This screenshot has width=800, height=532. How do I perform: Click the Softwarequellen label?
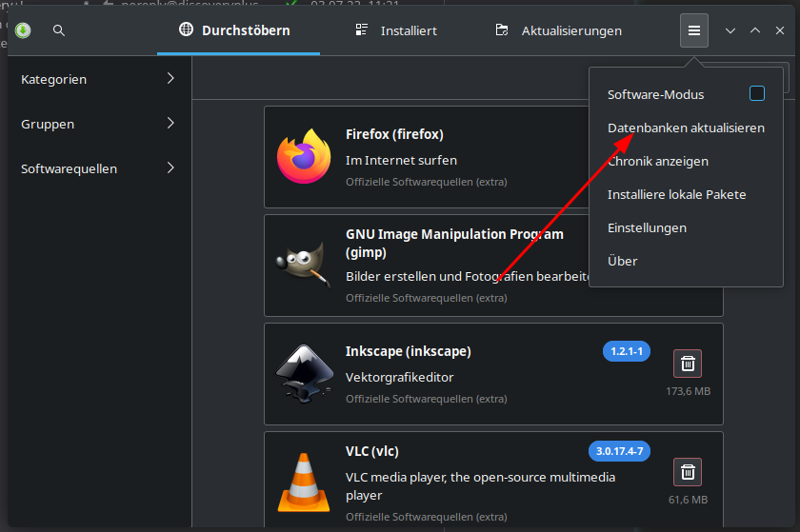tap(69, 168)
